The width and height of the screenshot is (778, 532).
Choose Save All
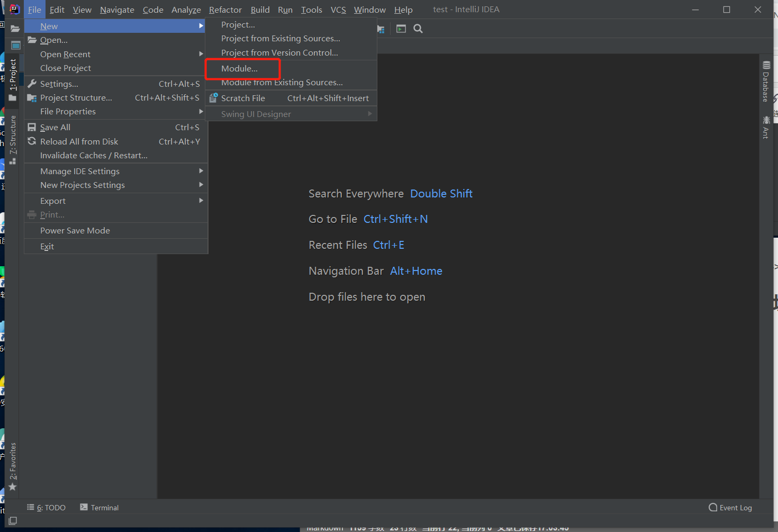click(x=116, y=127)
